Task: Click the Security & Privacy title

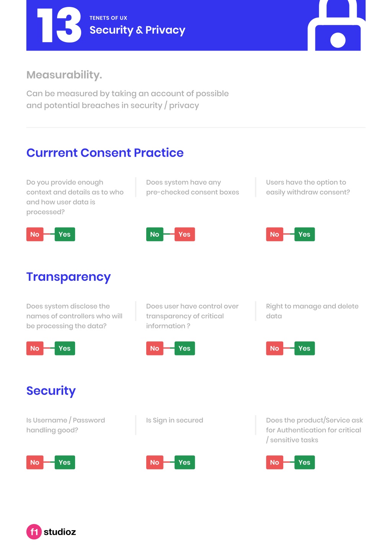Action: (x=137, y=30)
